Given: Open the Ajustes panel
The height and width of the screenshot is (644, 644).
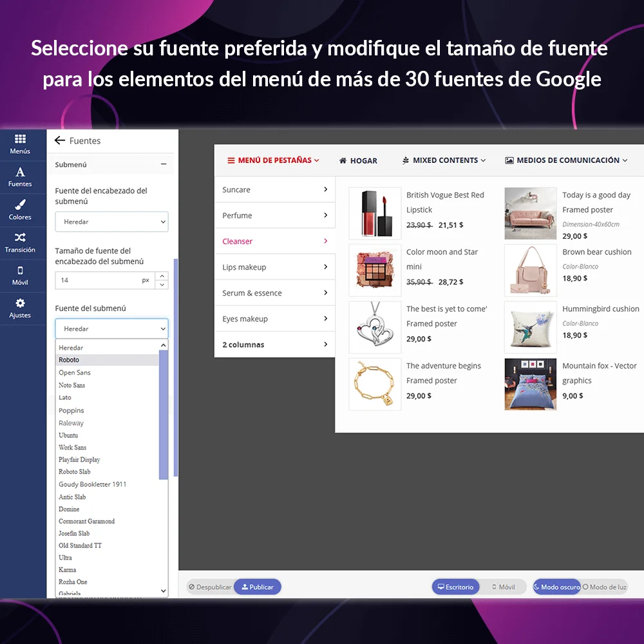Looking at the screenshot, I should [21, 309].
